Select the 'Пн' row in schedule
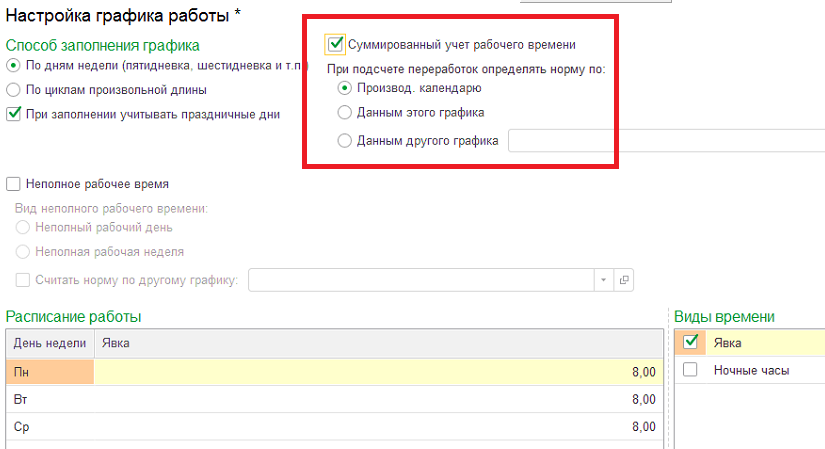 tap(50, 372)
